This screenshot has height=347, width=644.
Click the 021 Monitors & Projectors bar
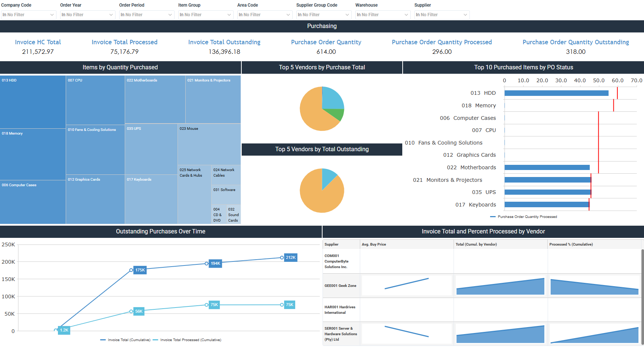click(548, 180)
